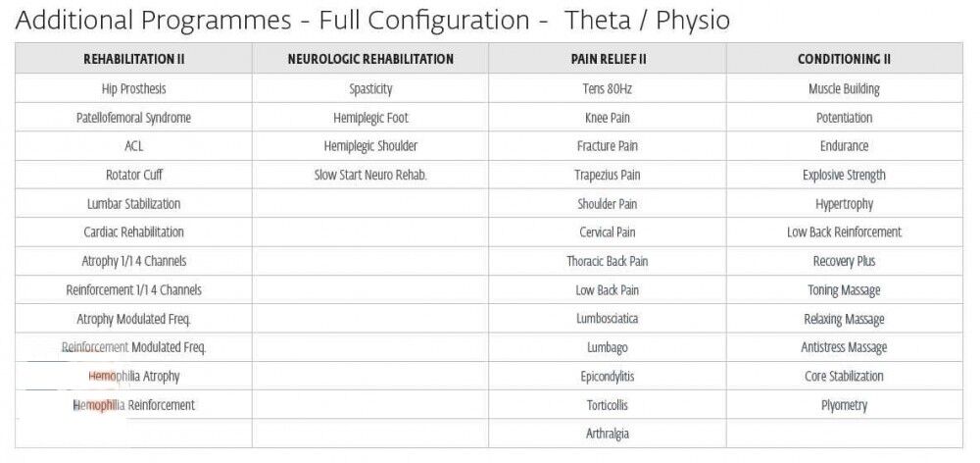Screen dimensions: 980x463
Task: Click the Spasticity programme cell
Action: click(x=370, y=88)
